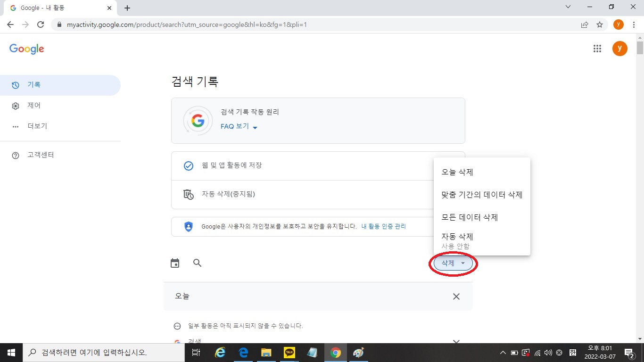This screenshot has width=644, height=362.
Task: Choose 자동 삭제 사용 안함 option
Action: (x=482, y=240)
